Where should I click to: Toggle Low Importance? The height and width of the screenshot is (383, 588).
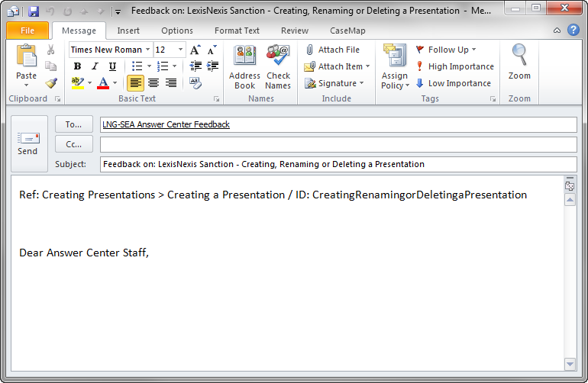pos(454,83)
